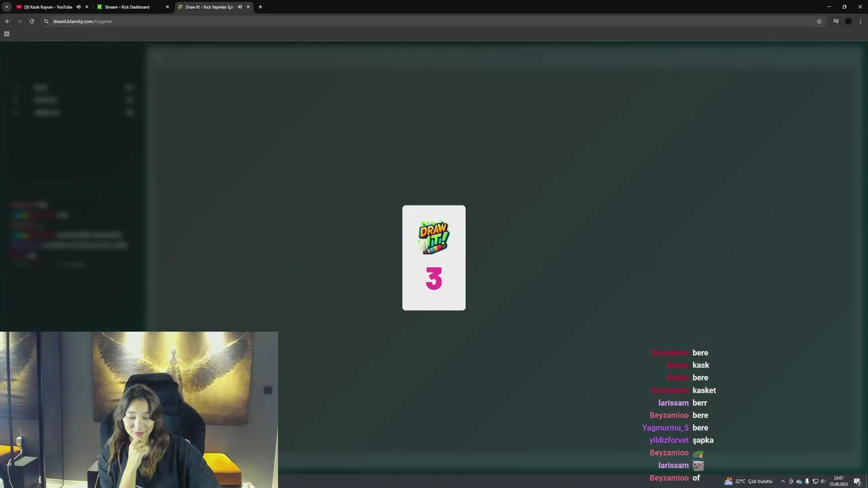Click username Yagmurmu_5 in chat
This screenshot has height=488, width=868.
click(665, 428)
